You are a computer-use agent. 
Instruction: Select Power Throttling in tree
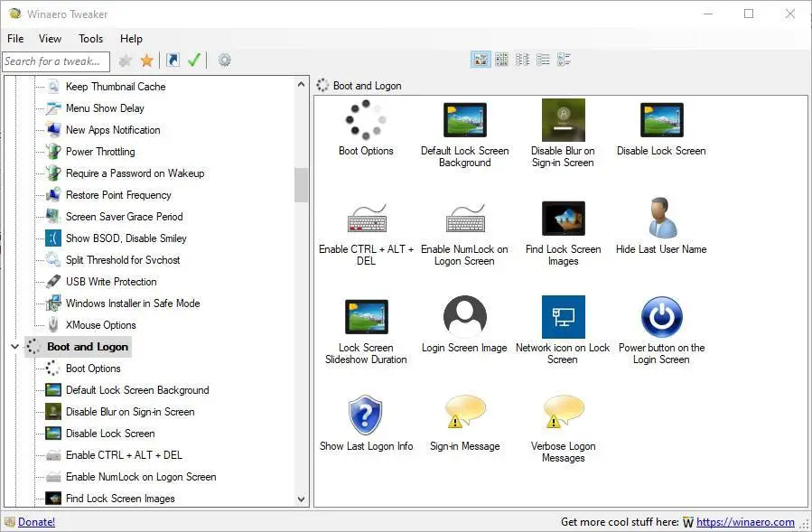tap(100, 152)
